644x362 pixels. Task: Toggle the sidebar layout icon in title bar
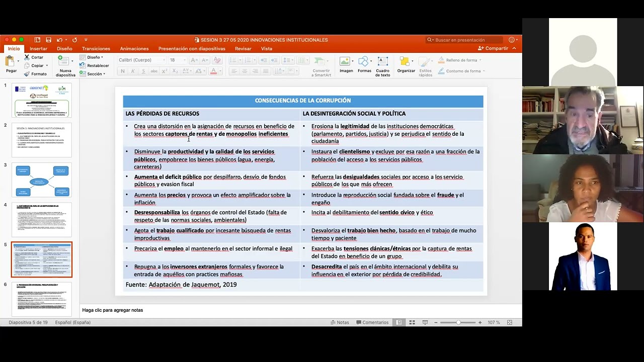click(37, 40)
